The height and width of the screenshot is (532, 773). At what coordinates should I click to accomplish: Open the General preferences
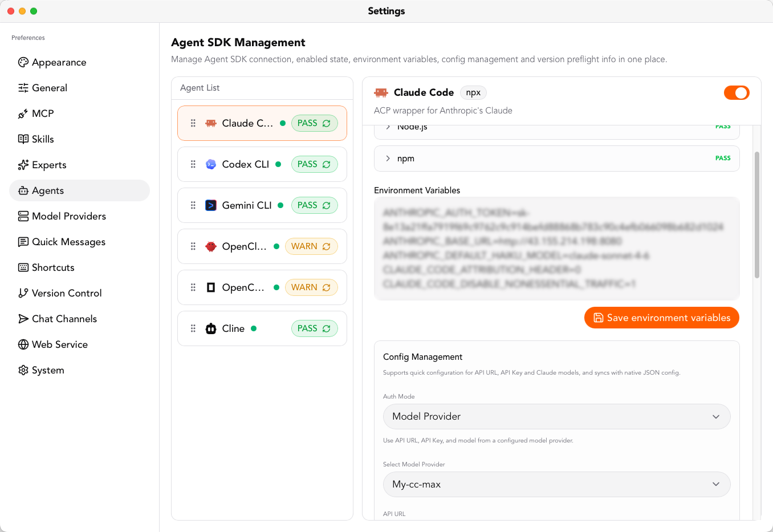pyautogui.click(x=79, y=88)
